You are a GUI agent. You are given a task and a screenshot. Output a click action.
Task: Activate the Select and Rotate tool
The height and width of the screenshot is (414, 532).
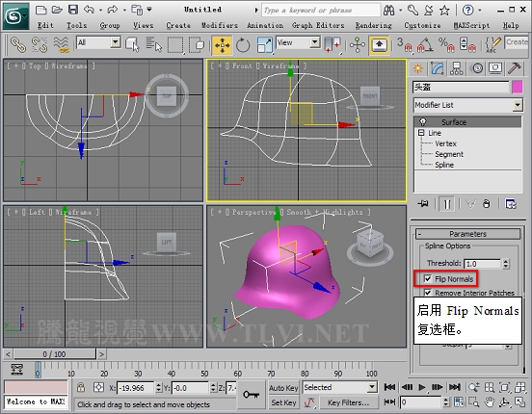click(x=243, y=44)
